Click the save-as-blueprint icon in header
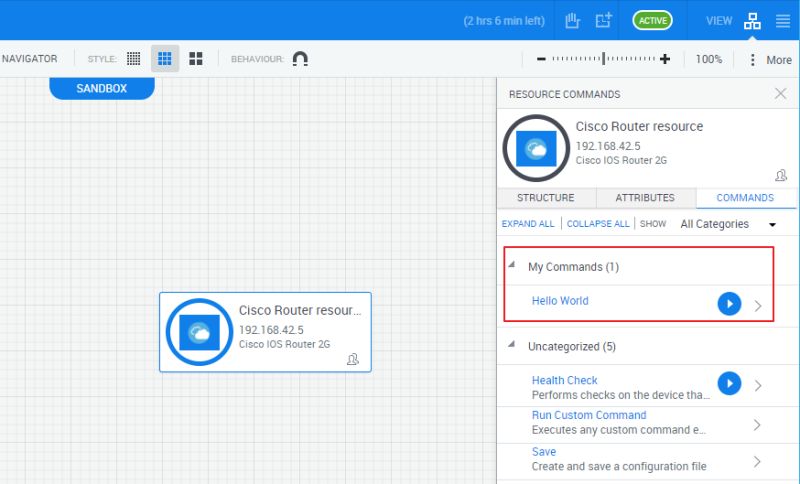800x484 pixels. point(604,21)
